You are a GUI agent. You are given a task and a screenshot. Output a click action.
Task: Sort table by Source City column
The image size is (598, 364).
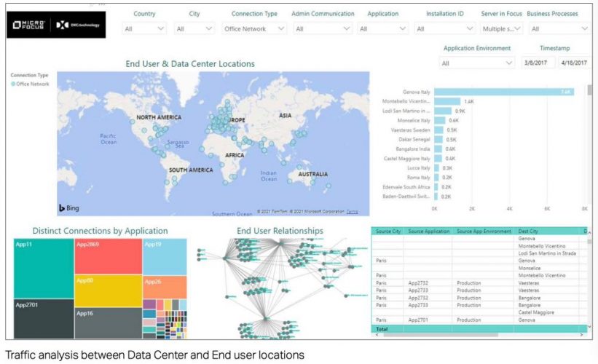coord(387,231)
